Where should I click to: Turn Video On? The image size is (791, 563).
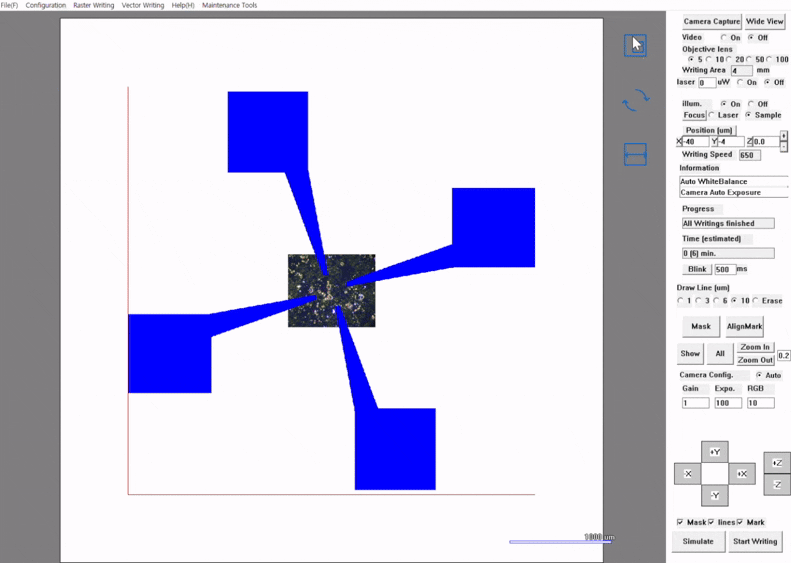click(x=723, y=38)
